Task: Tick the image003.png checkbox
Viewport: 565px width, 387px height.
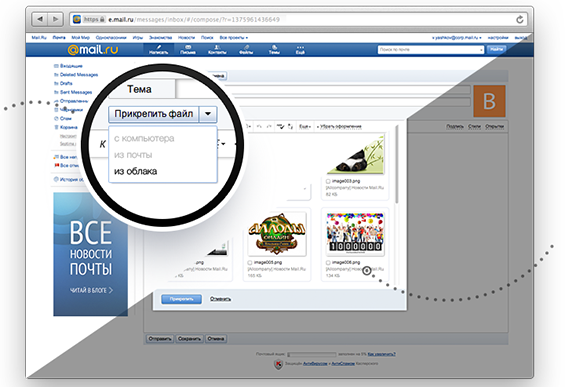Action: click(328, 181)
